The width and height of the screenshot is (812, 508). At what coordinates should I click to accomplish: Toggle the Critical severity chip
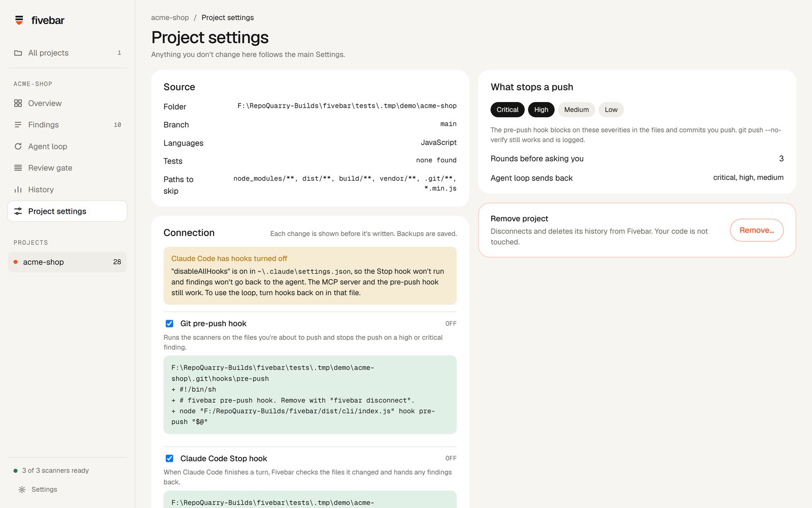[x=507, y=110]
